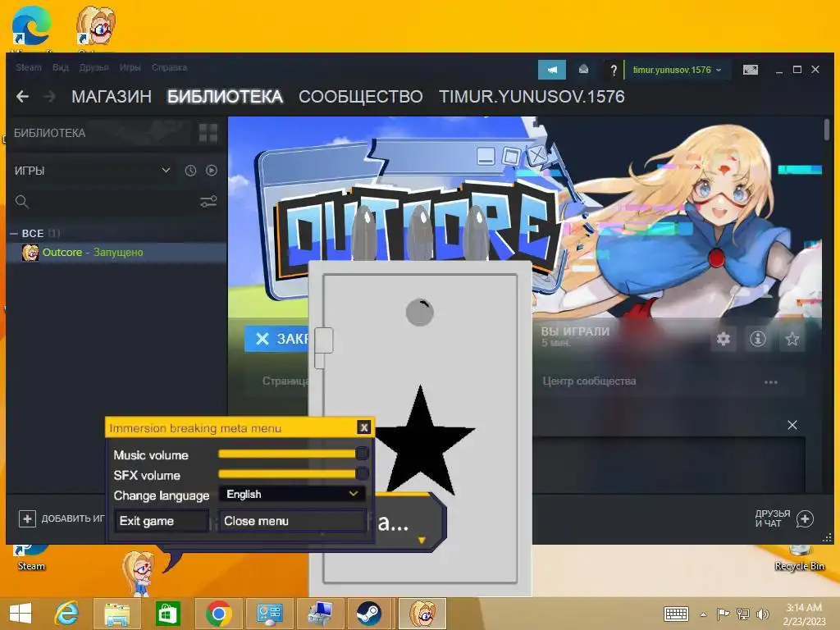Go to the БИБЛИОТЕКА tab
Viewport: 840px width, 630px height.
coord(225,97)
